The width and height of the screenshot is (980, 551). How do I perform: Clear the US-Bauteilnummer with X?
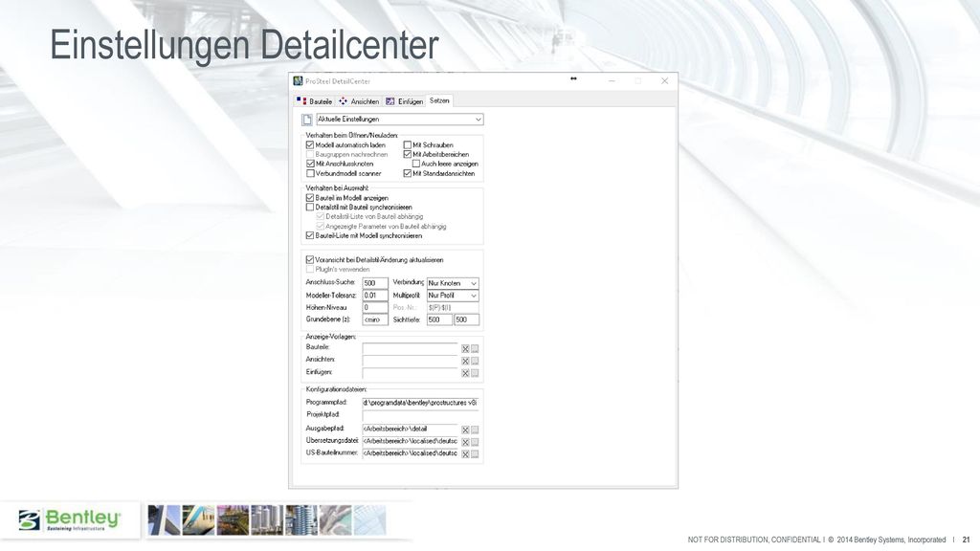pos(465,454)
